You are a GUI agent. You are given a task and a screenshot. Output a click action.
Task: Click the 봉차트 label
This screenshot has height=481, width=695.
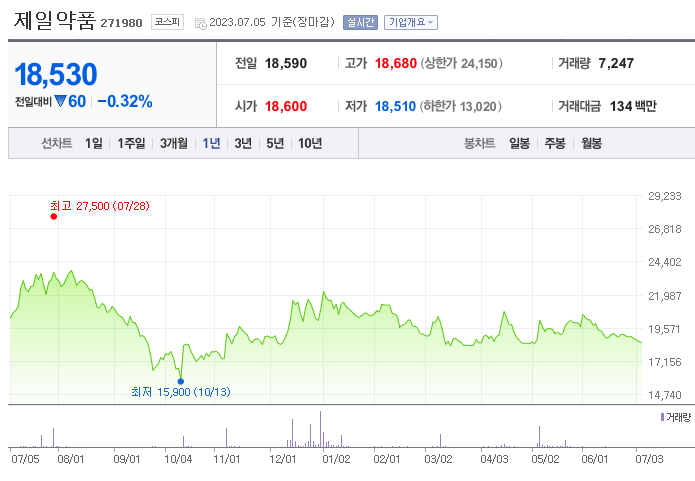coord(480,143)
